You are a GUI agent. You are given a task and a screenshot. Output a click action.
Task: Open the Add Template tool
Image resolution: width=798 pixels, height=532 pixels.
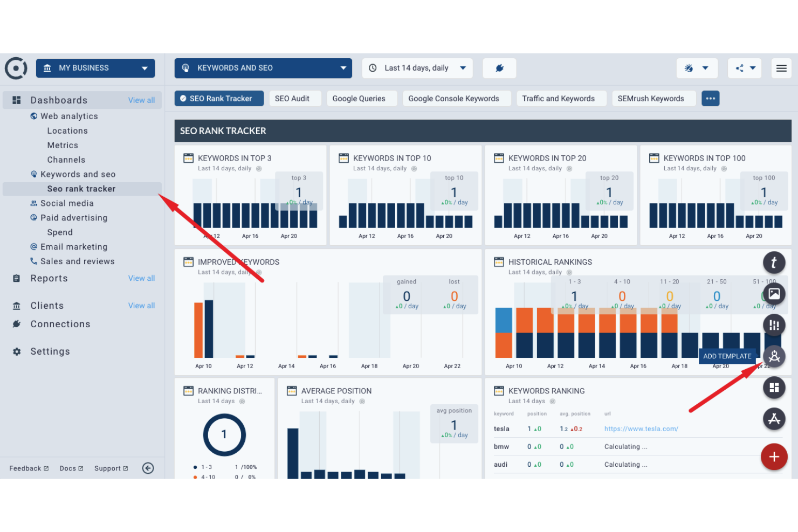[774, 356]
